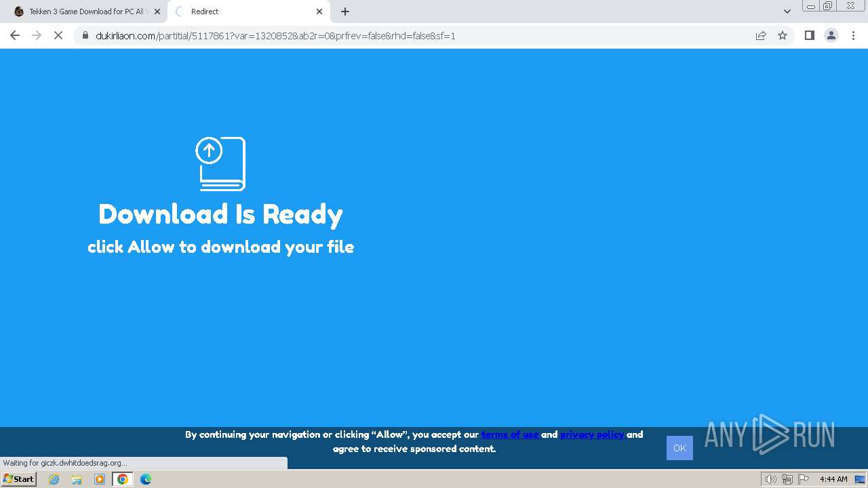
Task: Click the 4:44 AM system clock
Action: [x=833, y=479]
